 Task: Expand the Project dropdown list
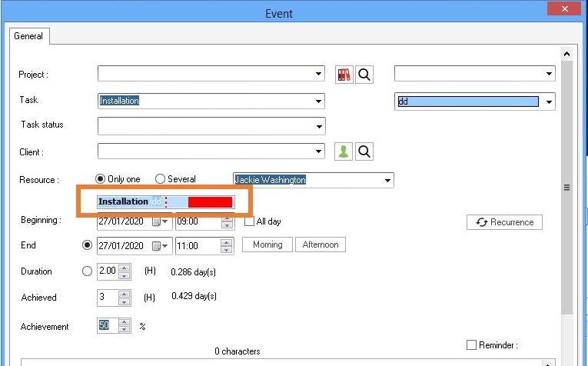[319, 74]
